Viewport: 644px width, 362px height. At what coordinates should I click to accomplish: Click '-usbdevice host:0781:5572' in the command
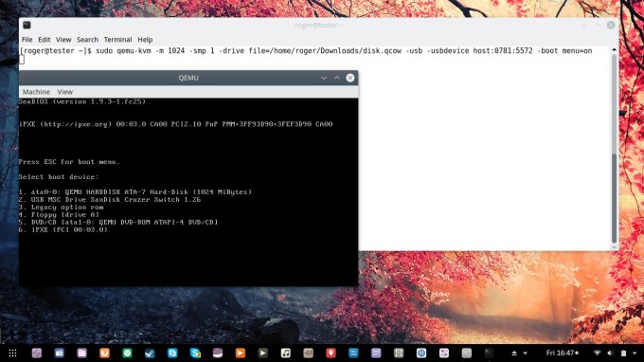pyautogui.click(x=480, y=51)
